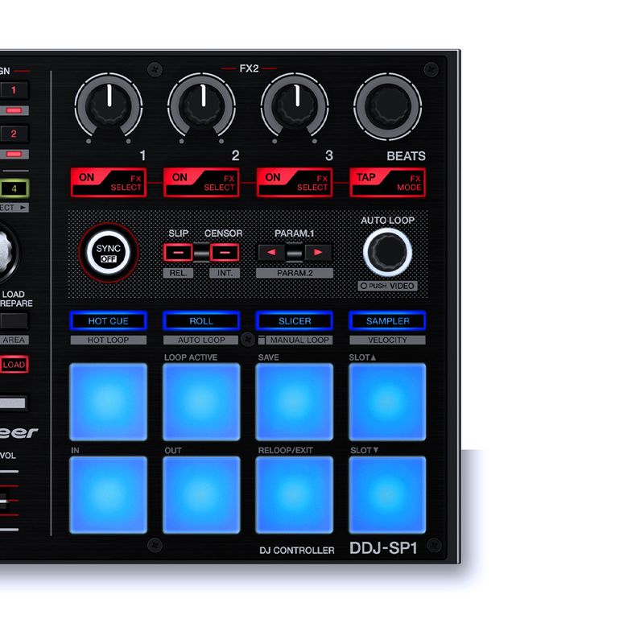Click the BEATS rotary knob
The image size is (644, 644).
tap(388, 106)
